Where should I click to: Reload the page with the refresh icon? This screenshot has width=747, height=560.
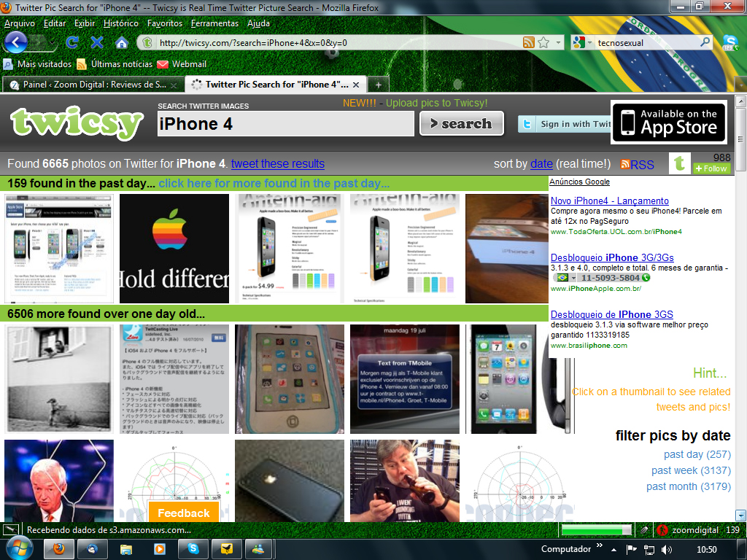point(72,42)
